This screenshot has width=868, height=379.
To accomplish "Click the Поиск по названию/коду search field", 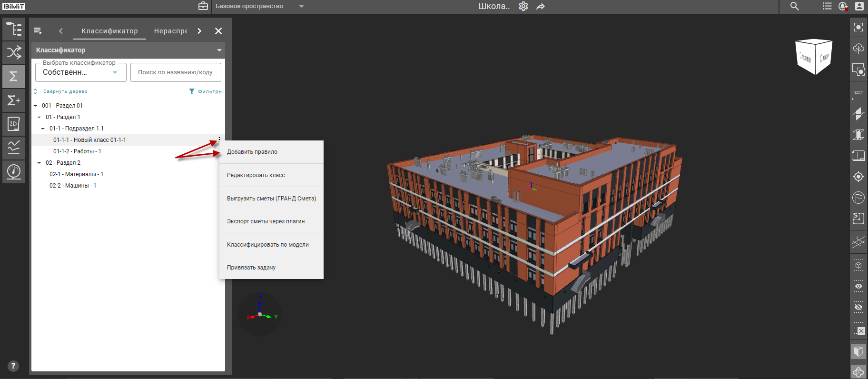I will tap(176, 72).
